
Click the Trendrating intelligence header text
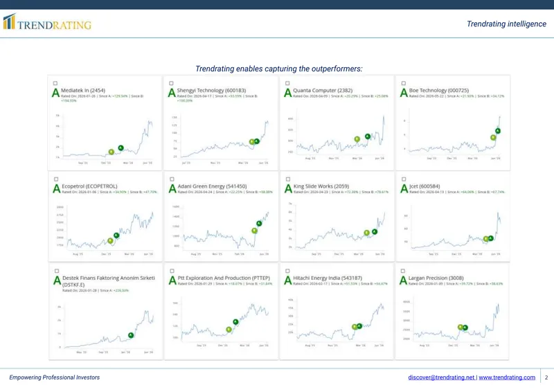click(506, 24)
